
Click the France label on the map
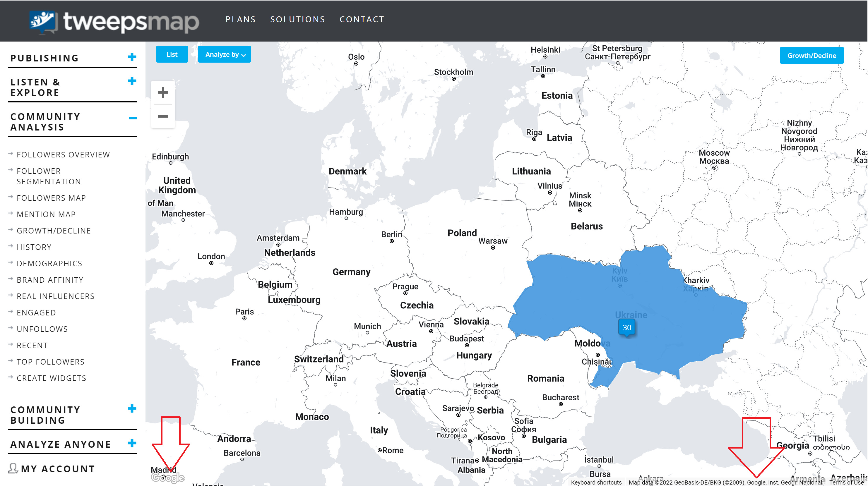[246, 362]
